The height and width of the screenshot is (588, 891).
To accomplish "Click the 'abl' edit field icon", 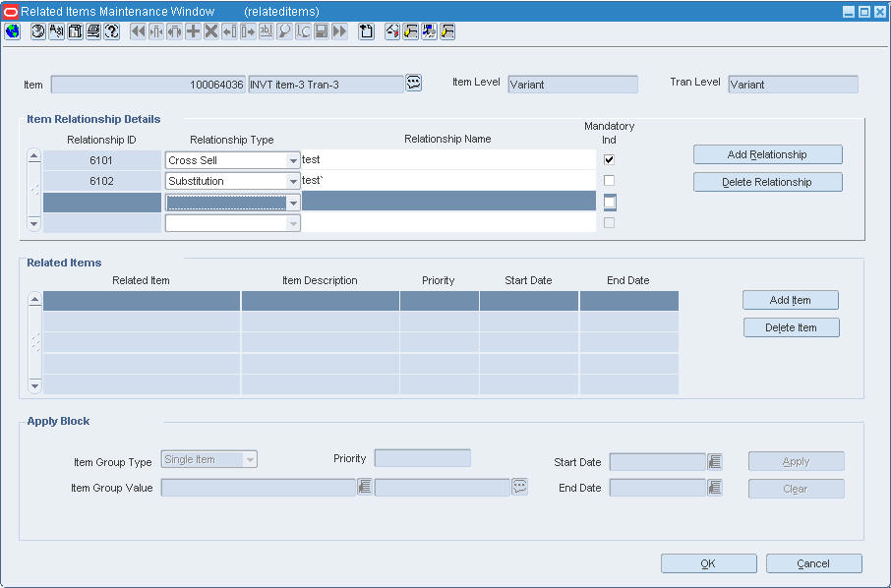I will click(266, 31).
